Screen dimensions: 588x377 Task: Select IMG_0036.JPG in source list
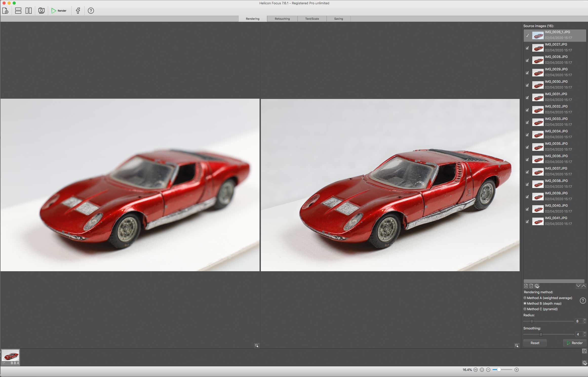pyautogui.click(x=555, y=159)
